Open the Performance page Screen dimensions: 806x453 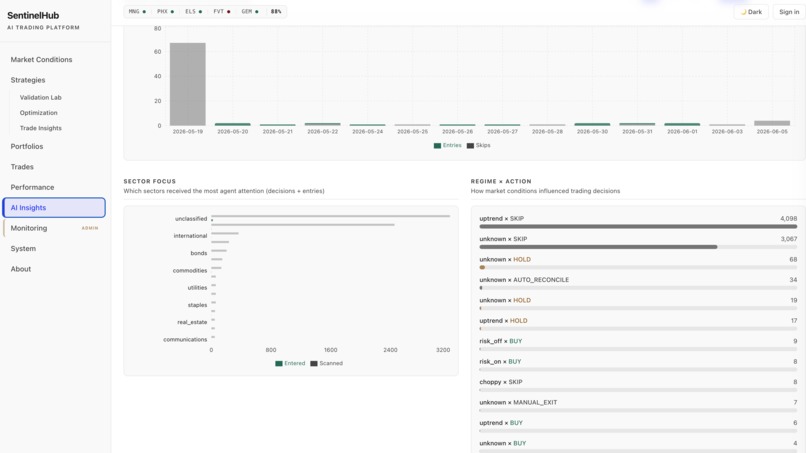(x=32, y=187)
